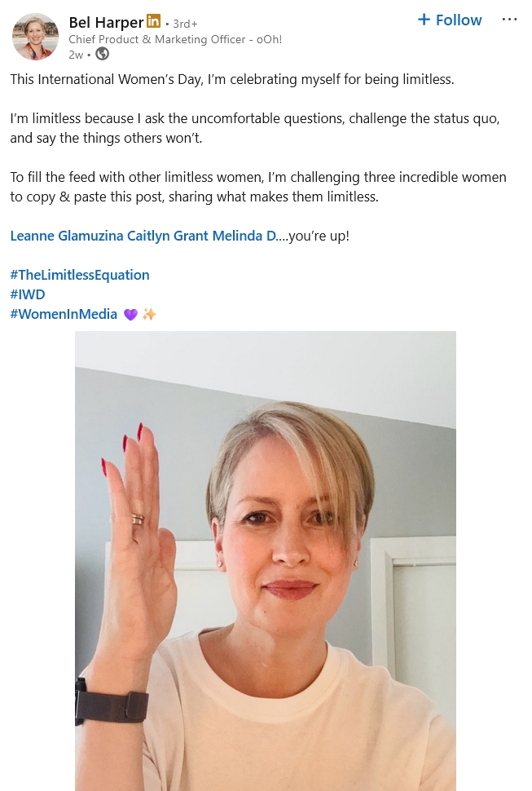This screenshot has height=791, width=532.
Task: Open the Chief Product & Marketing Officer headline
Action: click(x=175, y=39)
